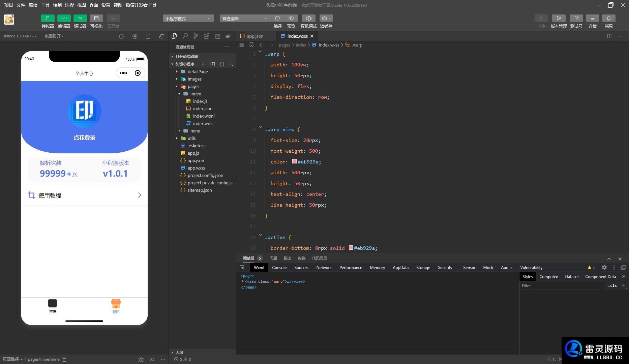This screenshot has height=364, width=629.
Task: Open the mini program mode dropdown
Action: pyautogui.click(x=188, y=18)
